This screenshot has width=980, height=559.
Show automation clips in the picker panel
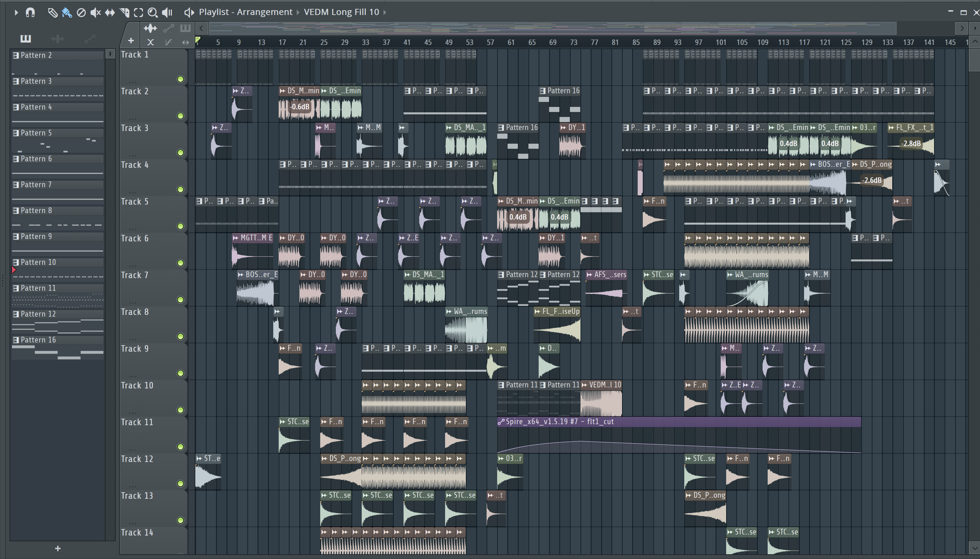(90, 38)
